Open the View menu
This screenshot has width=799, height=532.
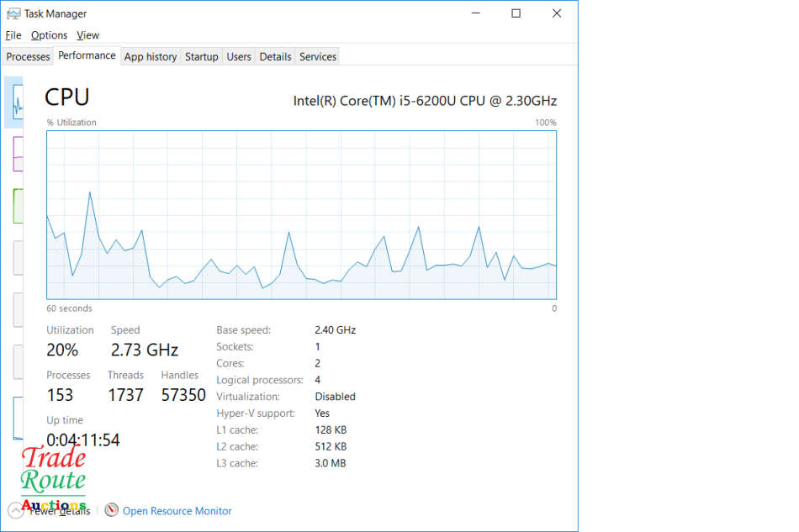(87, 35)
